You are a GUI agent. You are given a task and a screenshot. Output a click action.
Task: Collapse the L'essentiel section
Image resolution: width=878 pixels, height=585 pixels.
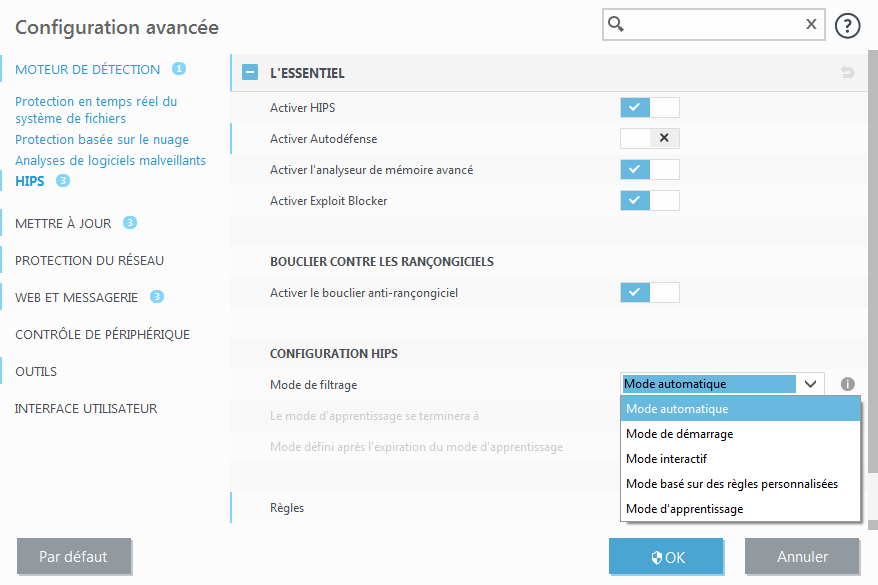coord(250,73)
